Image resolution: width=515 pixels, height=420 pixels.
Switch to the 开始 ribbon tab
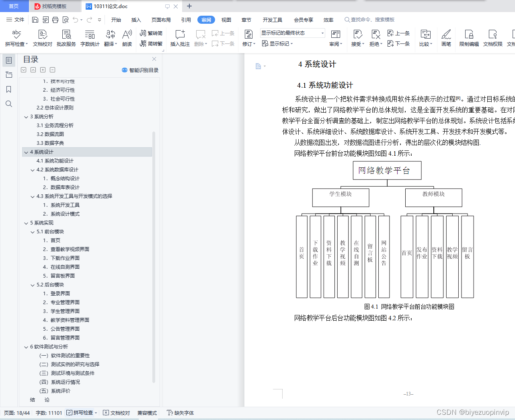pos(116,20)
